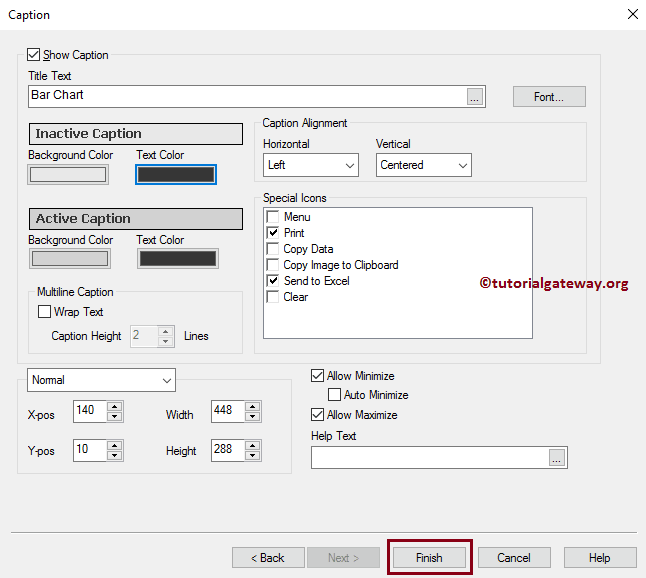Click the Cancel button
646x578 pixels.
(514, 557)
